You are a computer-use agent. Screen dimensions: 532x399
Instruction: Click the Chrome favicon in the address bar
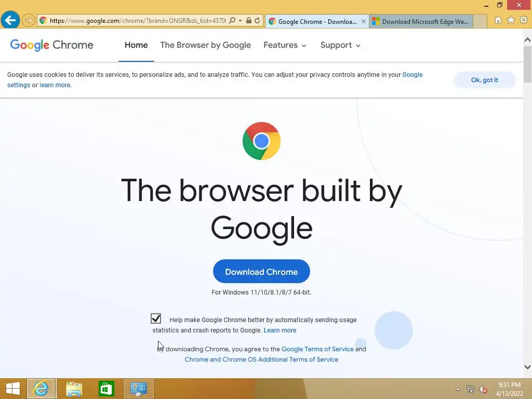coord(43,21)
